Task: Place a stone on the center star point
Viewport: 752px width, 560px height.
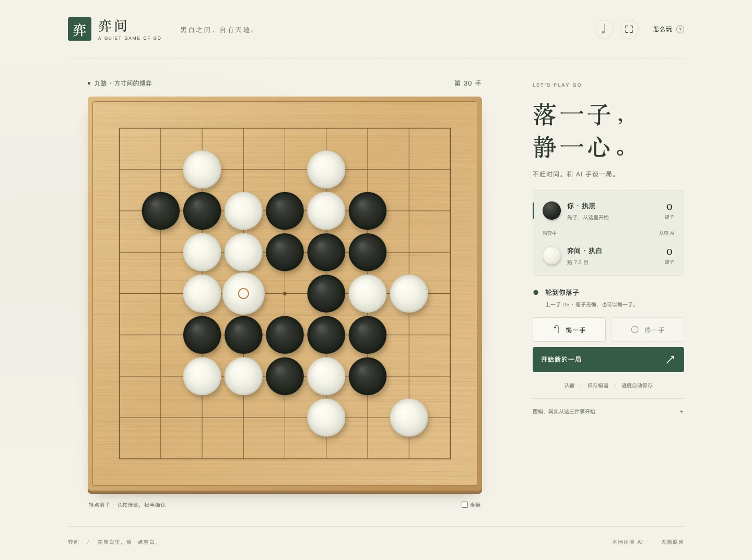Action: (285, 293)
